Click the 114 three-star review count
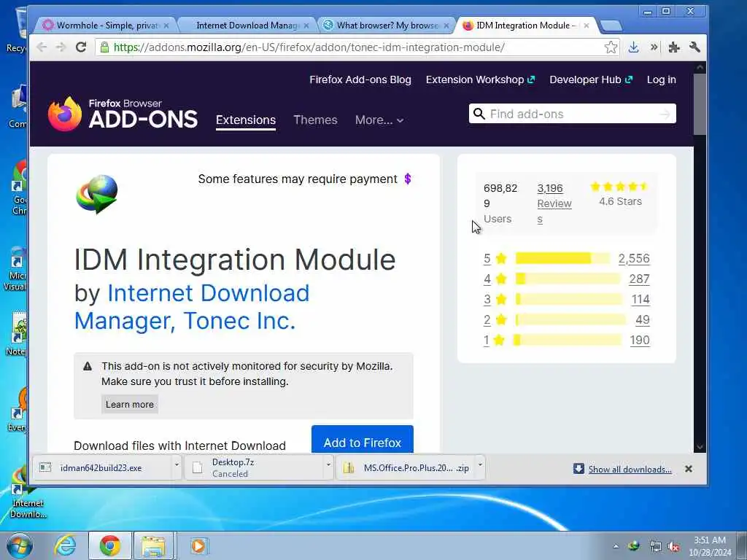Screen dimensions: 747x560 (640, 300)
